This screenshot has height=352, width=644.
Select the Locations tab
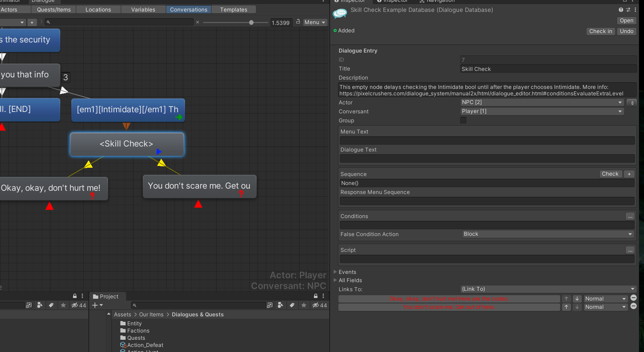pos(98,10)
